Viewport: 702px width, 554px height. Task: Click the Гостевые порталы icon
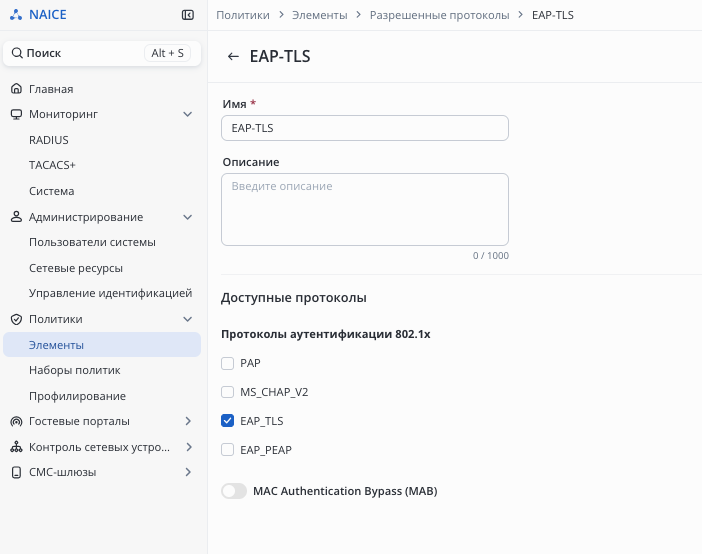[x=16, y=421]
